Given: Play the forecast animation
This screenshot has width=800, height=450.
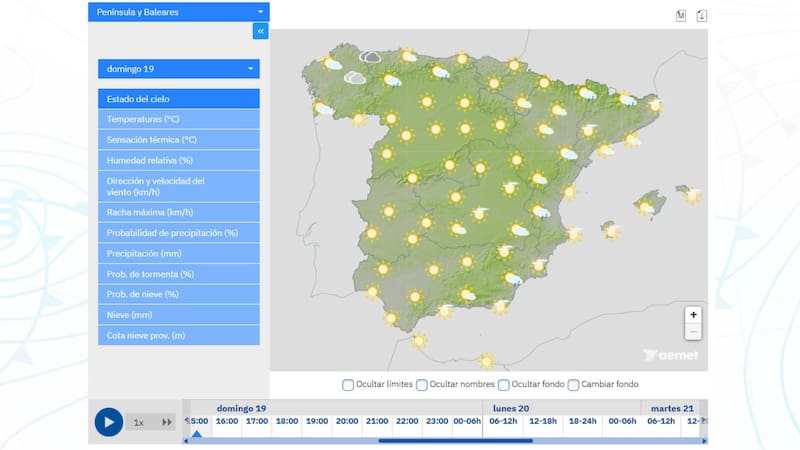Looking at the screenshot, I should (109, 422).
